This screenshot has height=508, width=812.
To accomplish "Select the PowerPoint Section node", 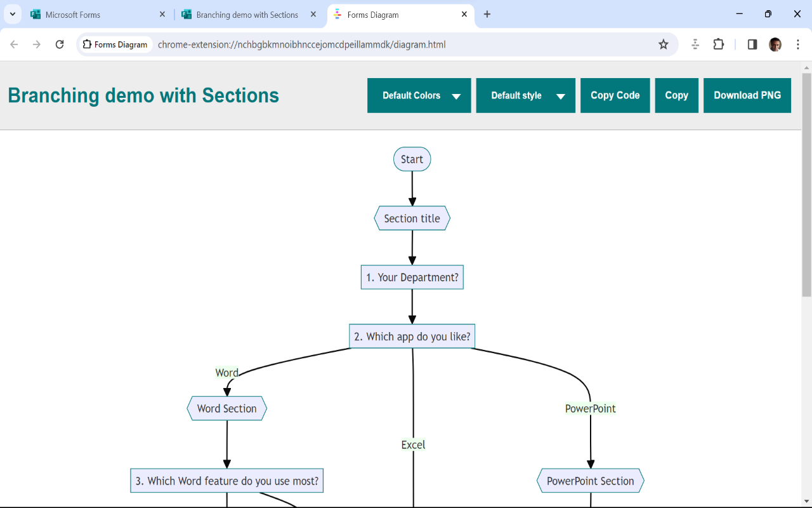I will (x=591, y=481).
